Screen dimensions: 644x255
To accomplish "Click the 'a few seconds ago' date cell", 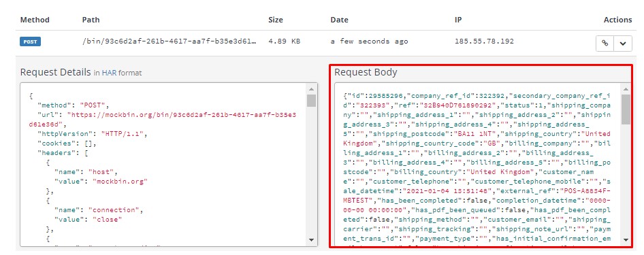I will click(369, 41).
